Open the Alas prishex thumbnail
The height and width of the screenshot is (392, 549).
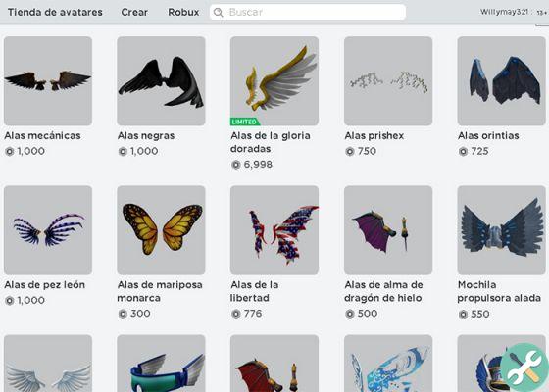click(x=388, y=80)
